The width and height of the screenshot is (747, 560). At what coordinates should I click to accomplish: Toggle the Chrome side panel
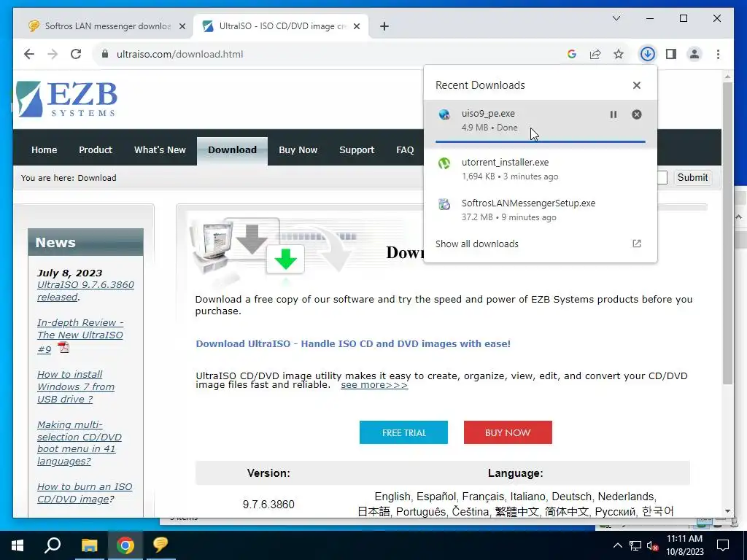coord(671,54)
